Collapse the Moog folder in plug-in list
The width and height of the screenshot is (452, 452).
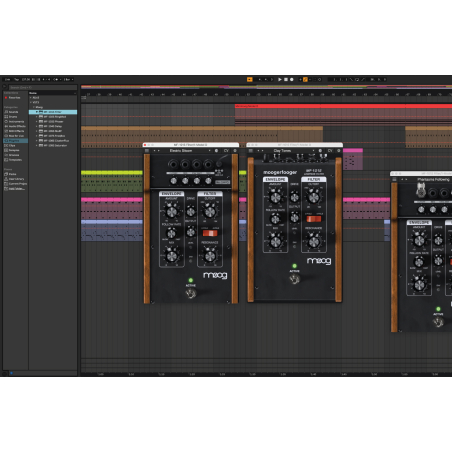point(34,107)
